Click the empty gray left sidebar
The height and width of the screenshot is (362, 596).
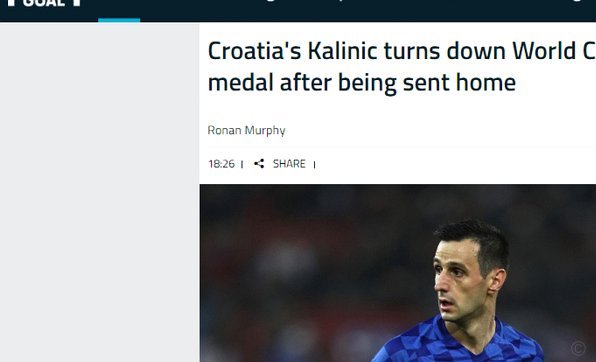click(100, 192)
